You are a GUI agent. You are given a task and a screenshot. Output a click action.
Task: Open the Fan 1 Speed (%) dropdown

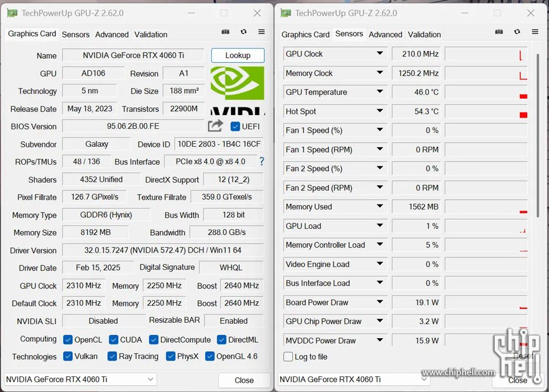tap(380, 130)
